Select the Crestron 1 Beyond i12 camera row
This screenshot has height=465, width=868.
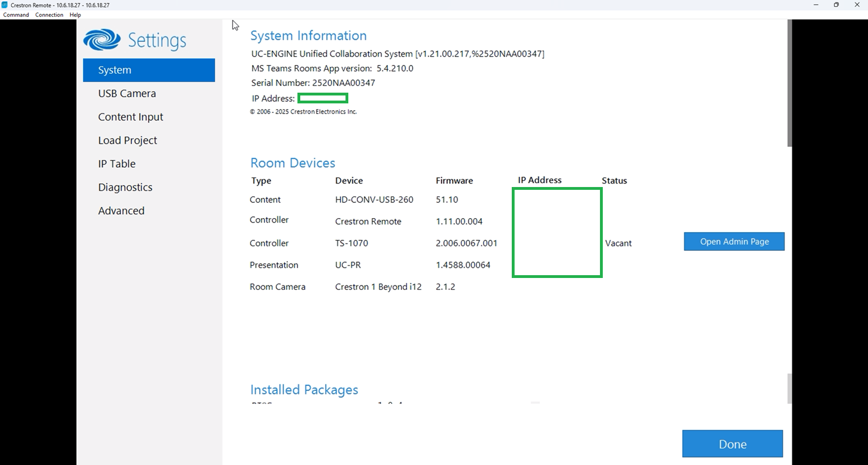tap(378, 286)
